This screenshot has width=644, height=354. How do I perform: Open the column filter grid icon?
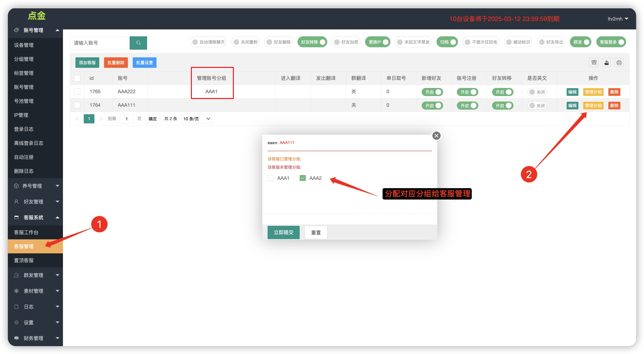tap(594, 63)
